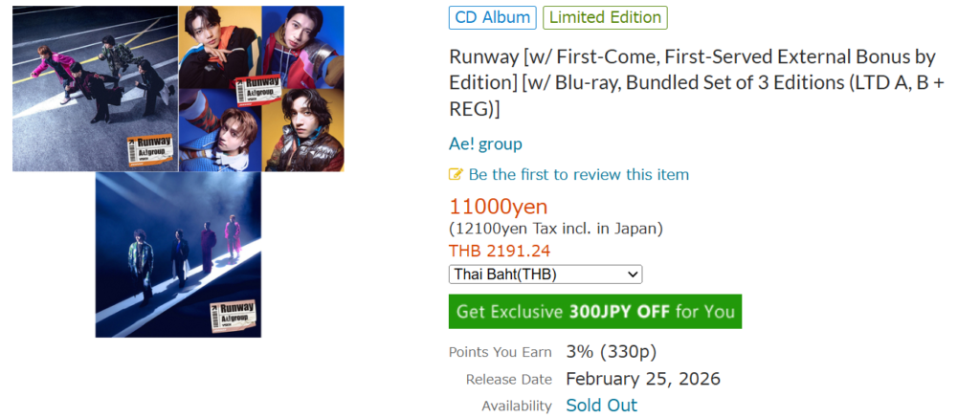Click the pencil review icon
Viewport: 980px width, 418px height.
457,175
